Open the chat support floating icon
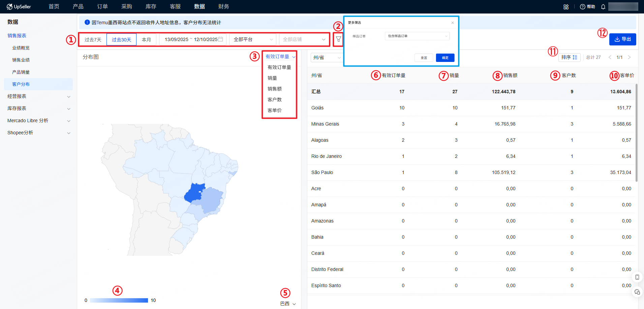This screenshot has height=309, width=644. pos(637,292)
